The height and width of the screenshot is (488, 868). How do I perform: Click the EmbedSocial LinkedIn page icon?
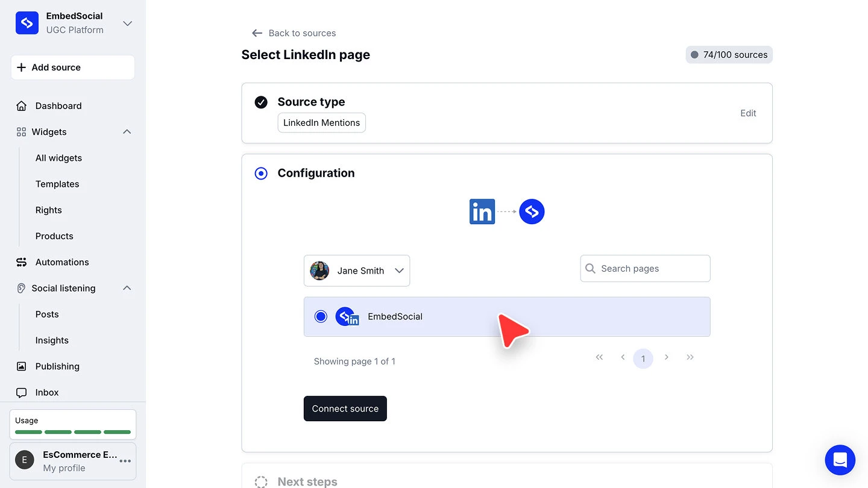point(347,316)
